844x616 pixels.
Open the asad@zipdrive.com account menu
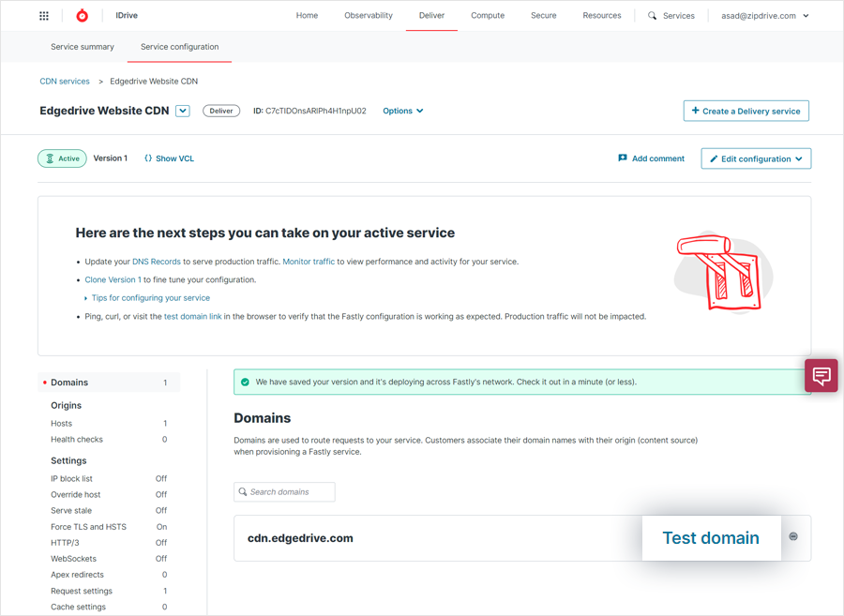[765, 16]
